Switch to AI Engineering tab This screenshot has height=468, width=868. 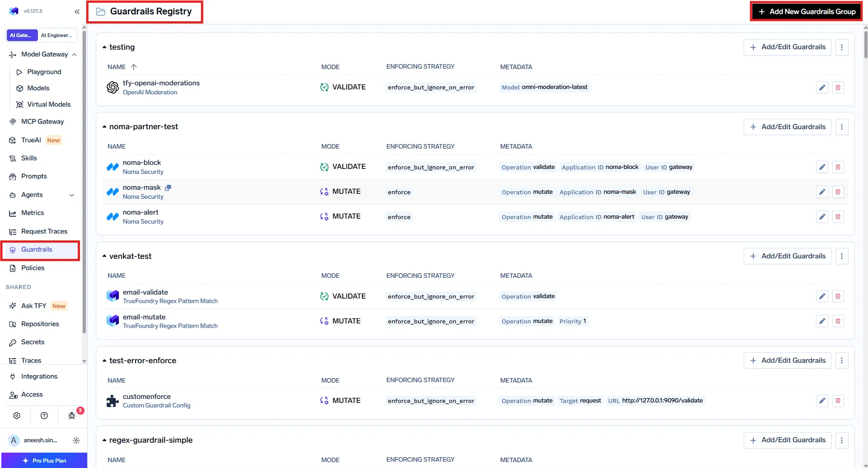click(x=56, y=35)
